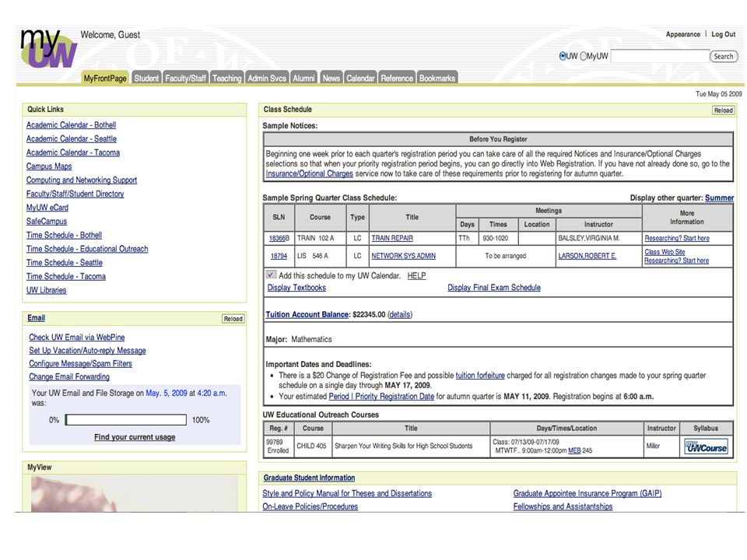Click Check UW Email via WebPine
This screenshot has height=560, width=747.
tap(77, 337)
